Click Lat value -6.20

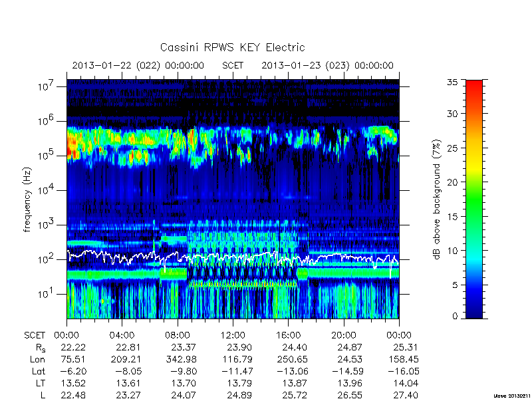point(74,371)
